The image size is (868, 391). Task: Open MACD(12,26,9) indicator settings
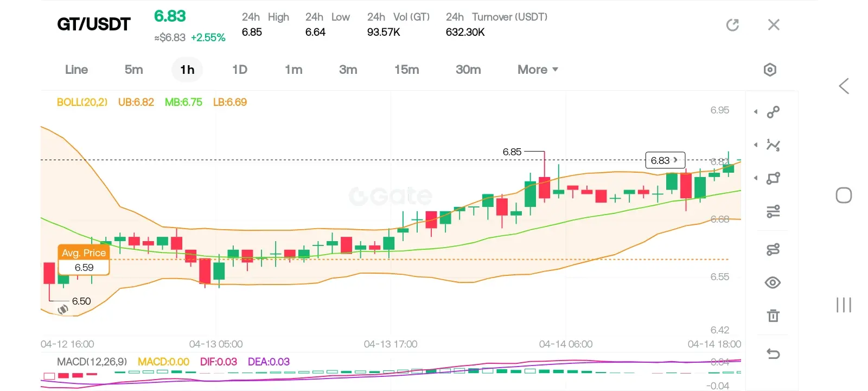92,362
